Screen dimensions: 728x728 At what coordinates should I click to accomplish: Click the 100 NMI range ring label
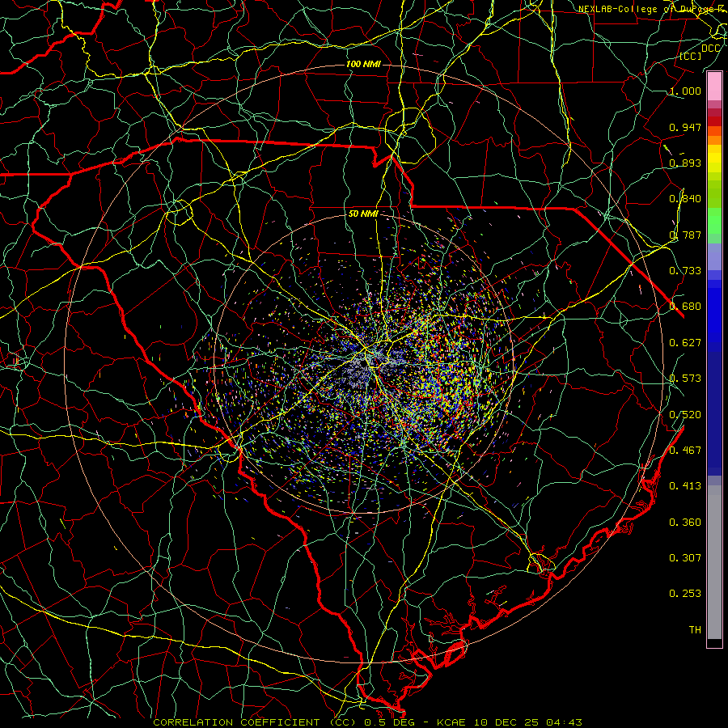[363, 64]
